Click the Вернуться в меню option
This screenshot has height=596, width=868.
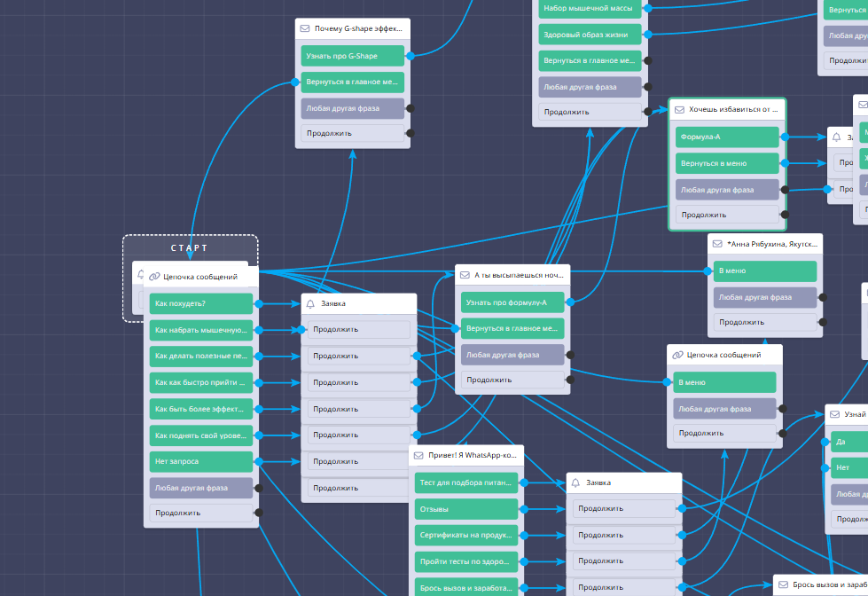pyautogui.click(x=726, y=163)
